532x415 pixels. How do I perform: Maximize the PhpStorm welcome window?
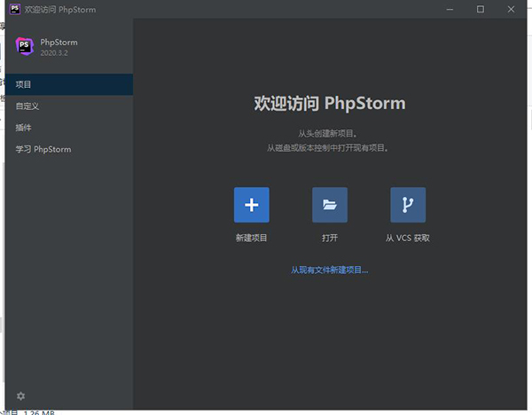(x=481, y=9)
